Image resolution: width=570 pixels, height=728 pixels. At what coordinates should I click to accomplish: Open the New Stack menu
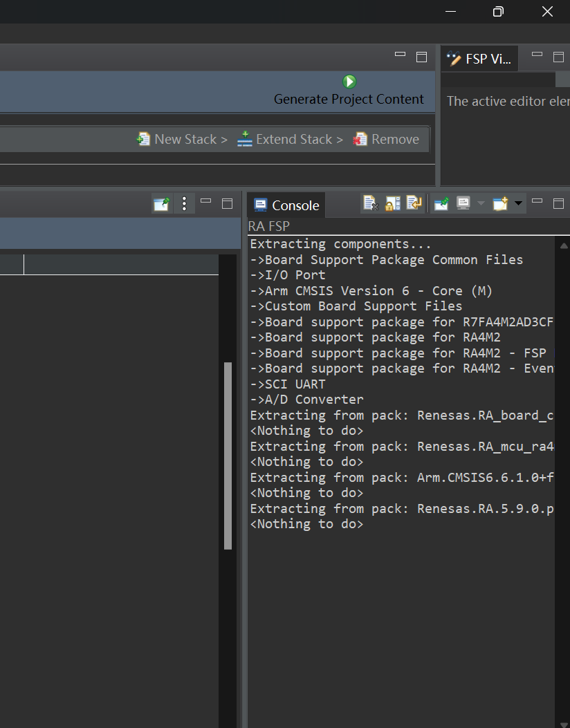click(x=182, y=139)
